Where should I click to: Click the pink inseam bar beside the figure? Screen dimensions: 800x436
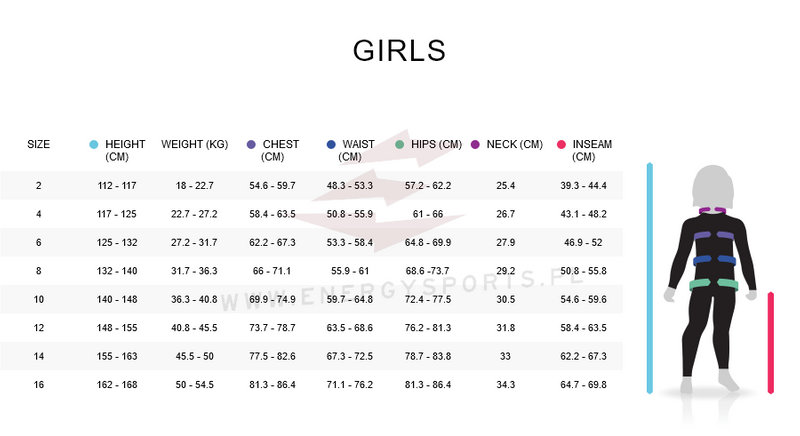click(770, 342)
